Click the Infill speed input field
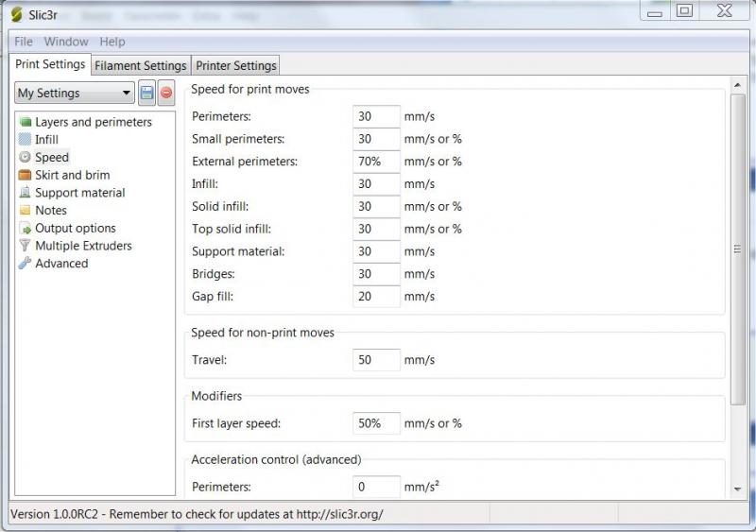This screenshot has width=756, height=532. 376,183
